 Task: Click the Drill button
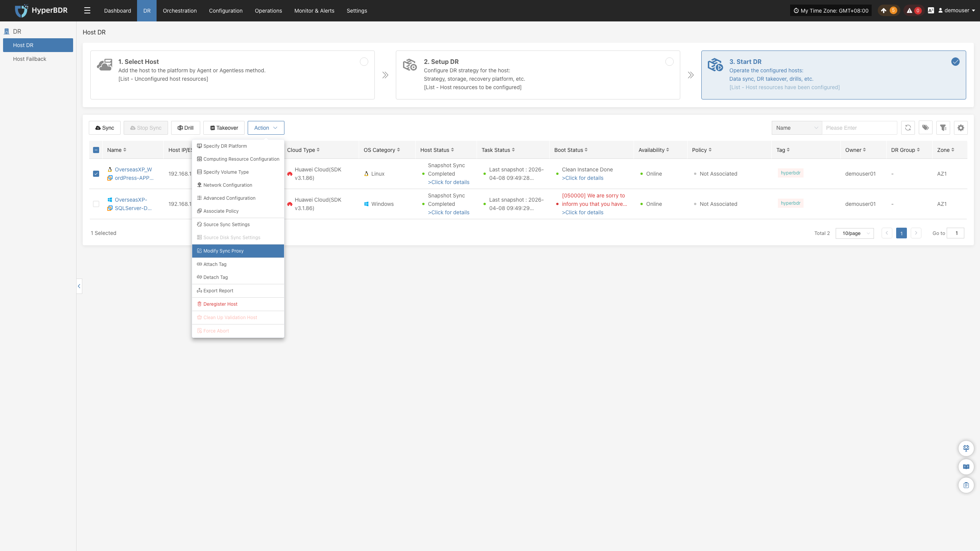click(186, 128)
